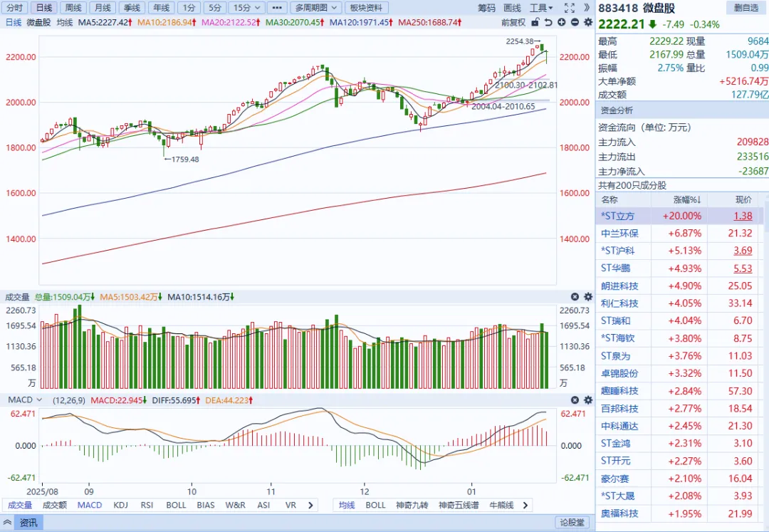Switch to 月线 monthly chart

pos(103,8)
